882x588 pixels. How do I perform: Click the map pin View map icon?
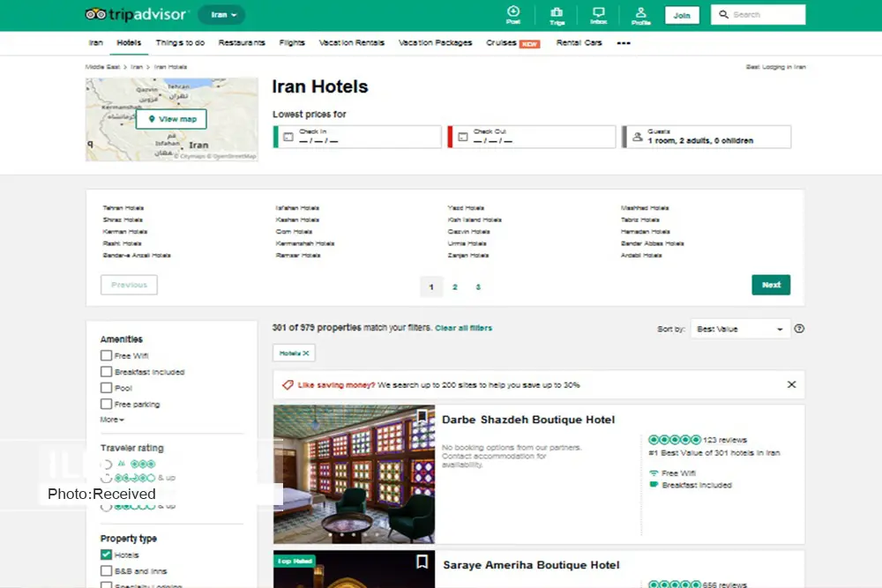click(152, 119)
